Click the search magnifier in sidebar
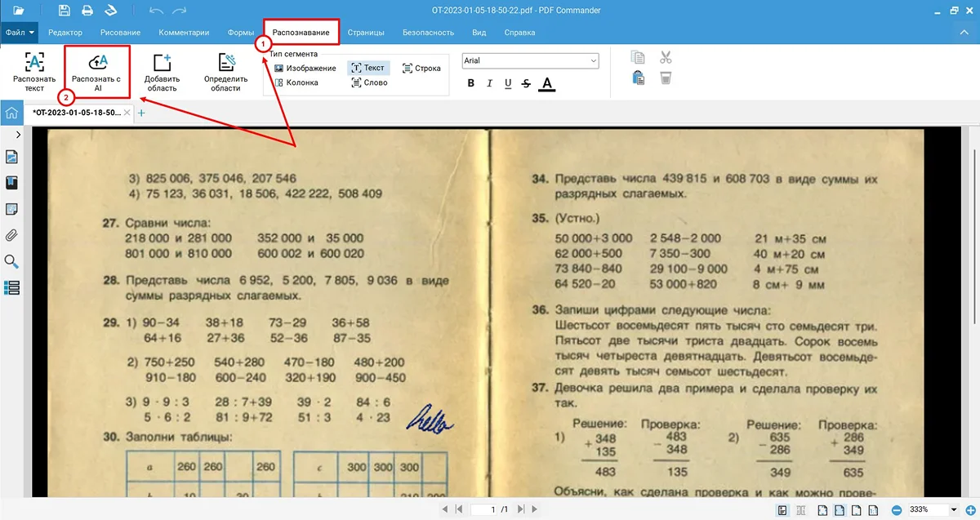The width and height of the screenshot is (980, 520). [12, 262]
